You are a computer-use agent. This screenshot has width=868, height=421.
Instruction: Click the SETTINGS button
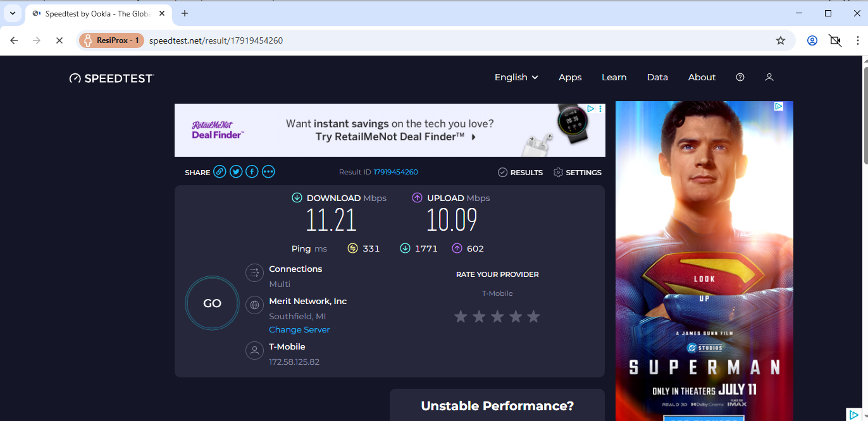coord(577,172)
